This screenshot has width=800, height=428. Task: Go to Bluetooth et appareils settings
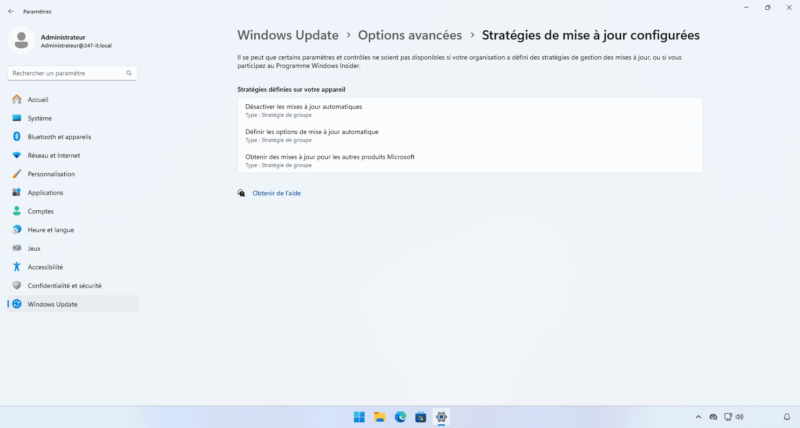point(59,137)
